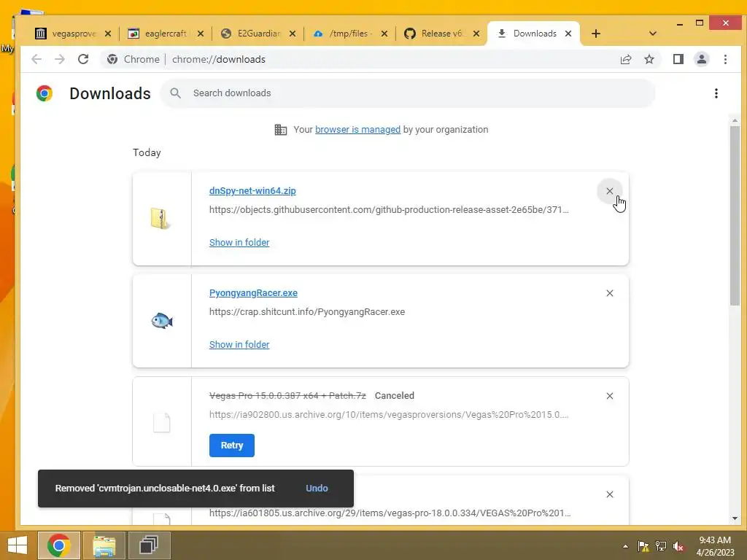Close the Release v6 GitHub tab
Viewport: 747px width, 560px height.
(x=476, y=34)
